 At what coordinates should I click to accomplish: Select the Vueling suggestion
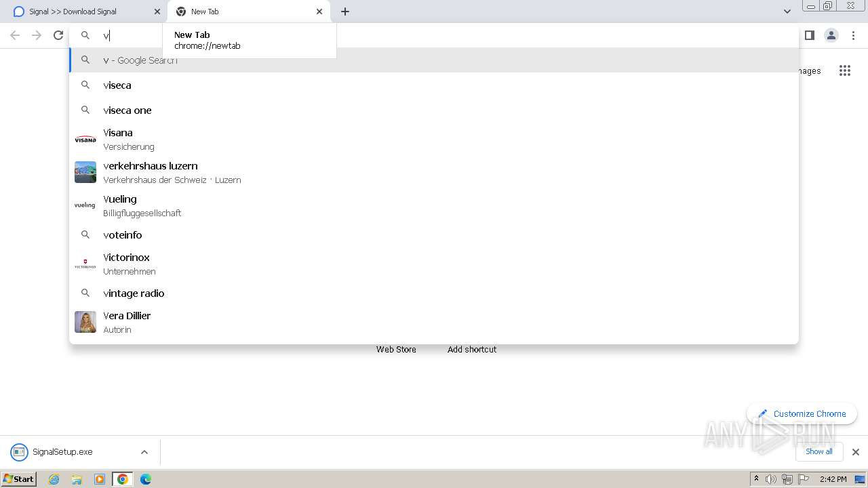coord(434,205)
